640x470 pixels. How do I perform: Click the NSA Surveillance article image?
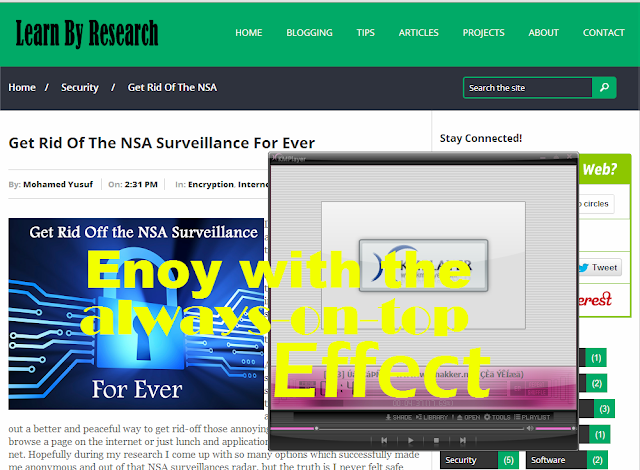pos(136,314)
